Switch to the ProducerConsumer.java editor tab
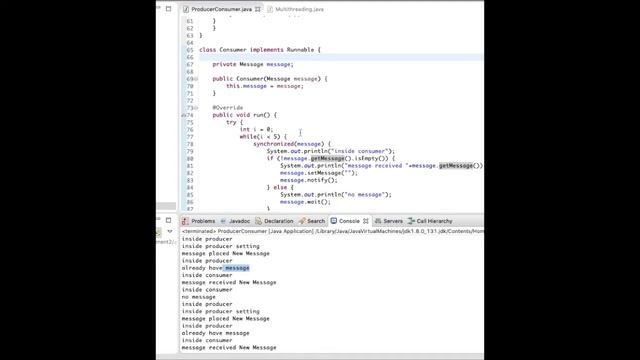Image resolution: width=640 pixels, height=360 pixels. [221, 9]
